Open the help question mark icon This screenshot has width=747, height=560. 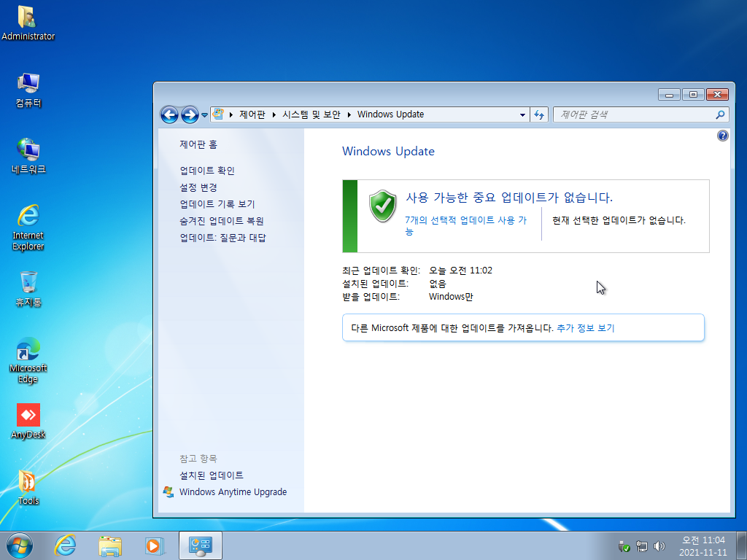[x=722, y=136]
